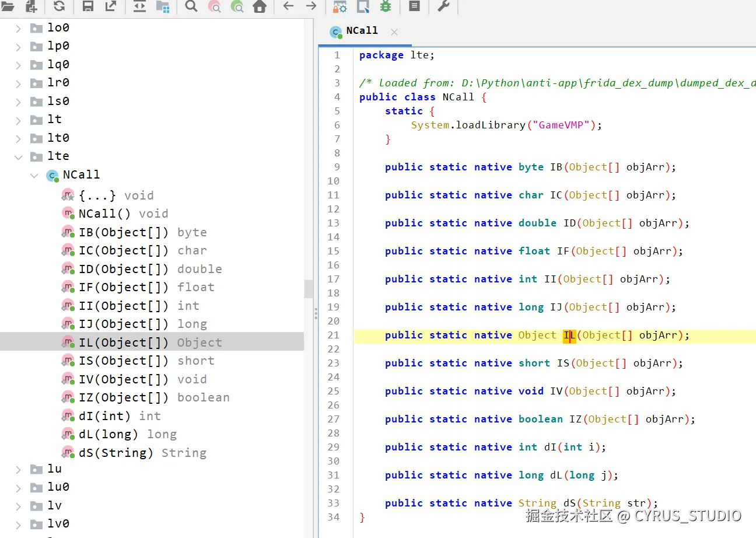Expand the lu0 package
Image resolution: width=756 pixels, height=538 pixels.
(18, 487)
